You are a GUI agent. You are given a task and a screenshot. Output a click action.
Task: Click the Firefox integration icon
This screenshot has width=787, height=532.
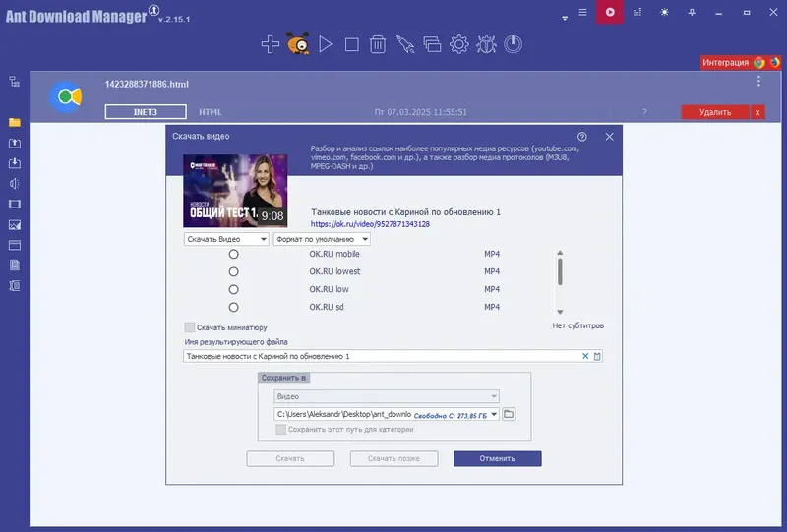774,62
